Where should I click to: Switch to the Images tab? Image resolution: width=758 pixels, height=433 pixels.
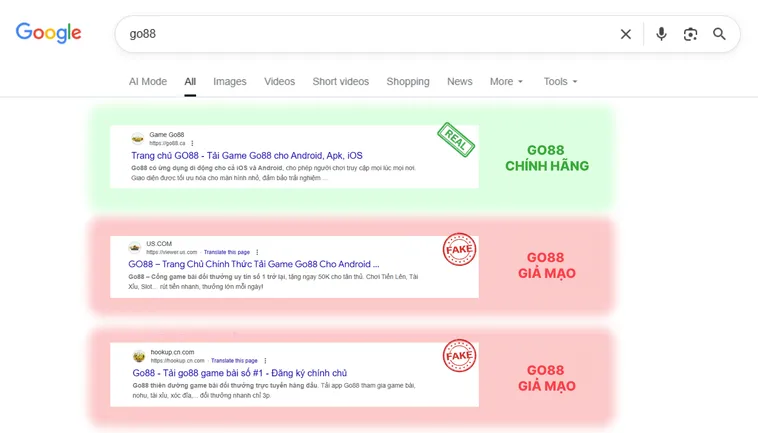(x=229, y=82)
